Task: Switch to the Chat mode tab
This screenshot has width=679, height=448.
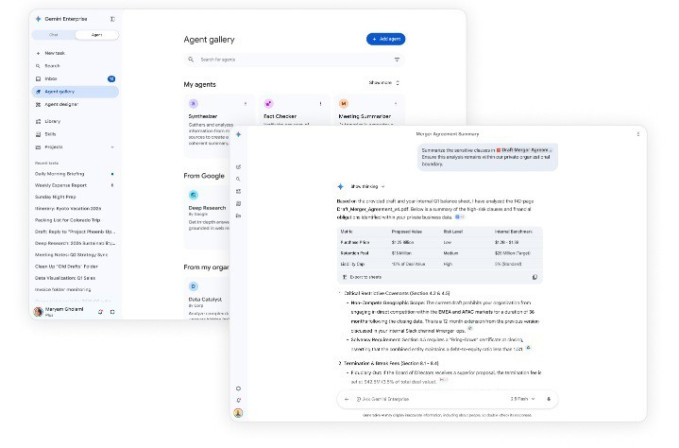Action: pos(54,35)
